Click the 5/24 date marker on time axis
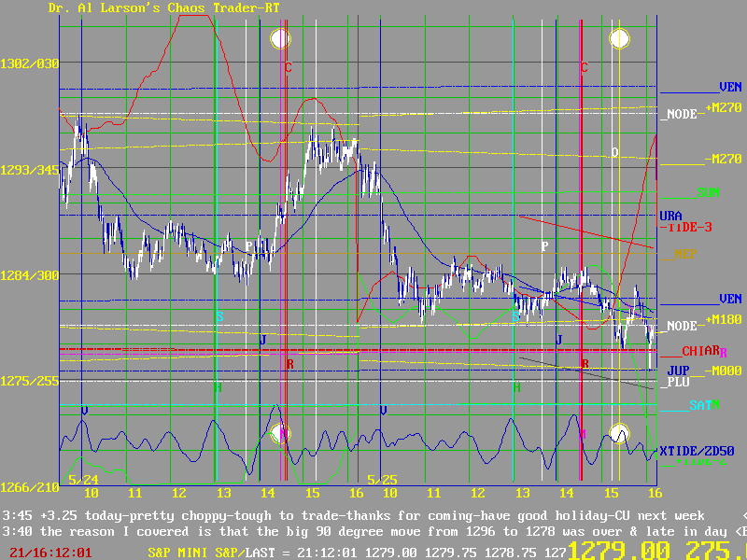 tap(81, 479)
